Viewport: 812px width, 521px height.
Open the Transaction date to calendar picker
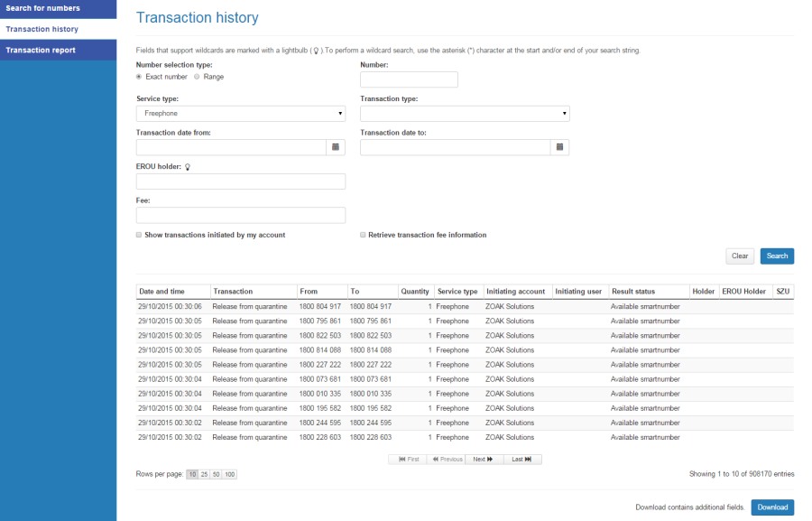(x=559, y=147)
